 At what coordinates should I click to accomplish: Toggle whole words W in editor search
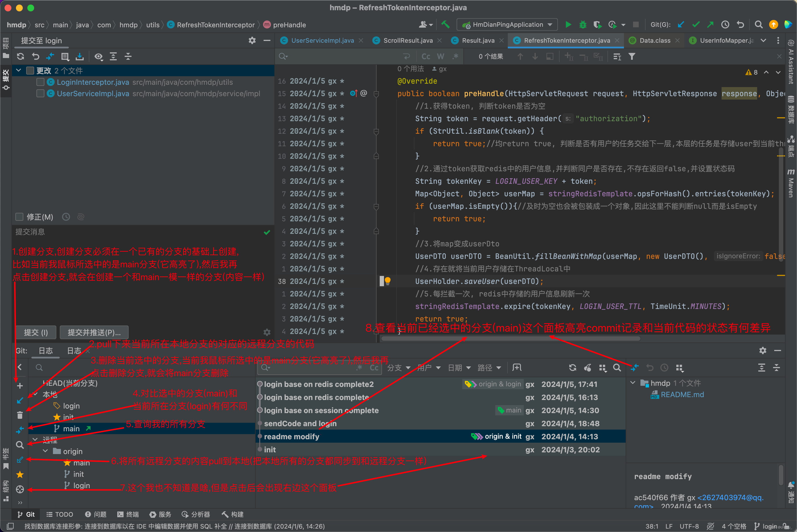[x=441, y=56]
